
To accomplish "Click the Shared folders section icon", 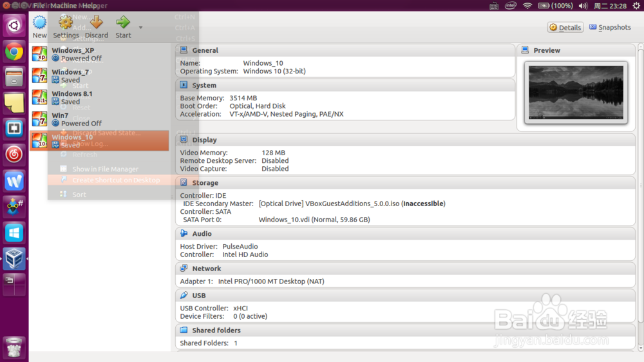I will (x=184, y=330).
